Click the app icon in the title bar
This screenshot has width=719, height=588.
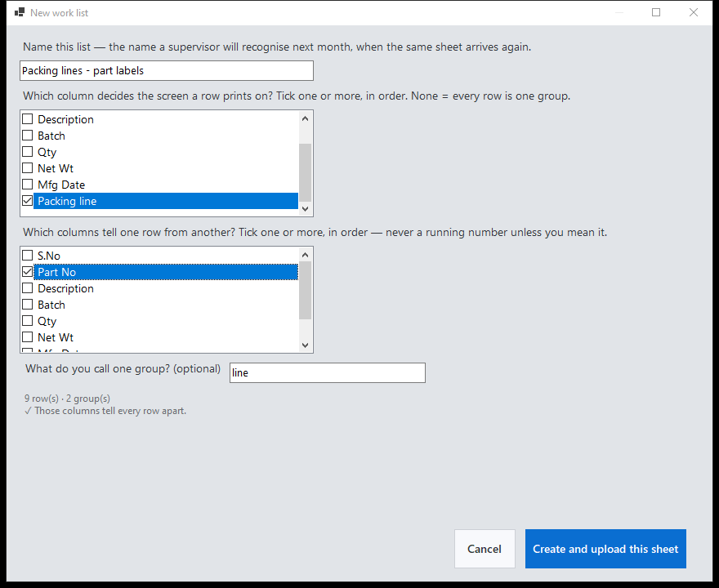pos(20,12)
